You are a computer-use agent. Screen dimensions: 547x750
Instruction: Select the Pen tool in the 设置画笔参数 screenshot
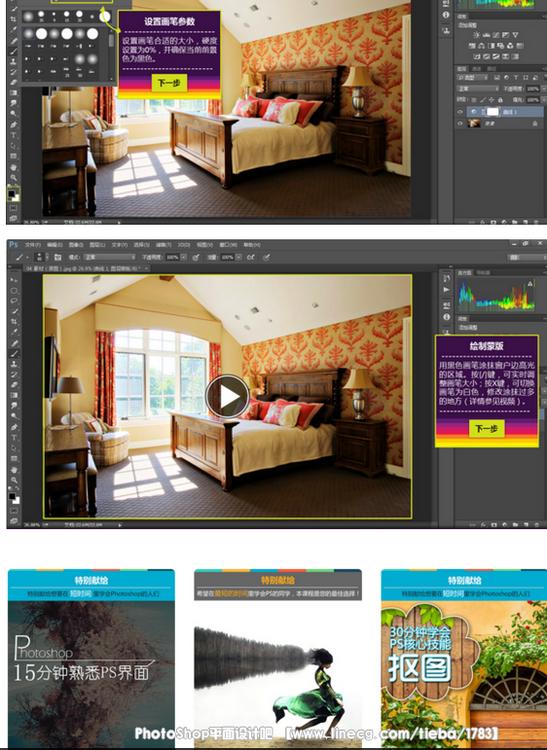(13, 124)
